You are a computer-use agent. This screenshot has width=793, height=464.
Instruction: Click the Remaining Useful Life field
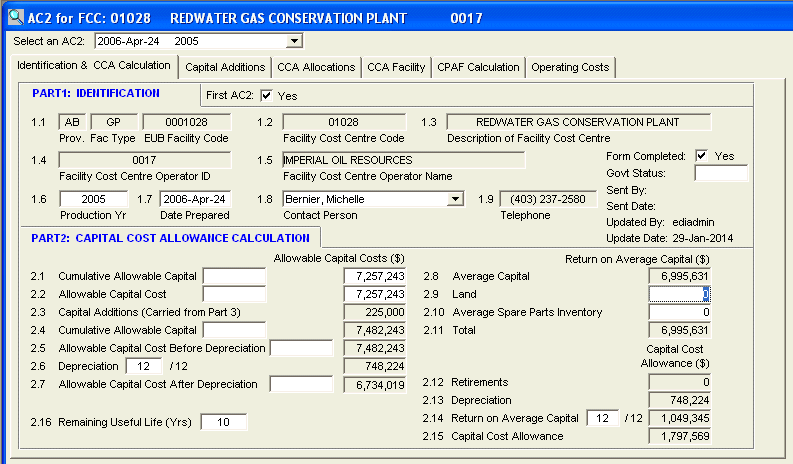point(223,422)
